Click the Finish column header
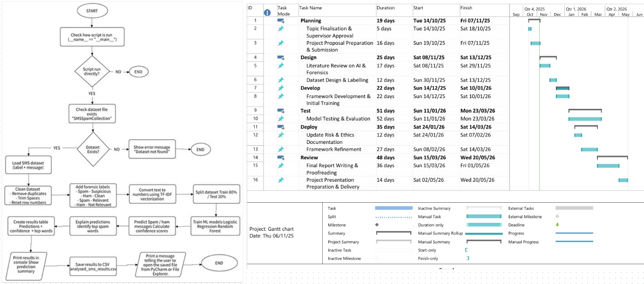The width and height of the screenshot is (644, 284). coord(466,8)
